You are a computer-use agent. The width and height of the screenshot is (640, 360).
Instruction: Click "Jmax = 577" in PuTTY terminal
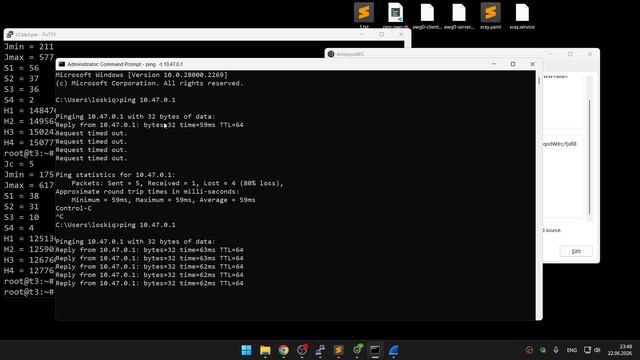point(29,58)
